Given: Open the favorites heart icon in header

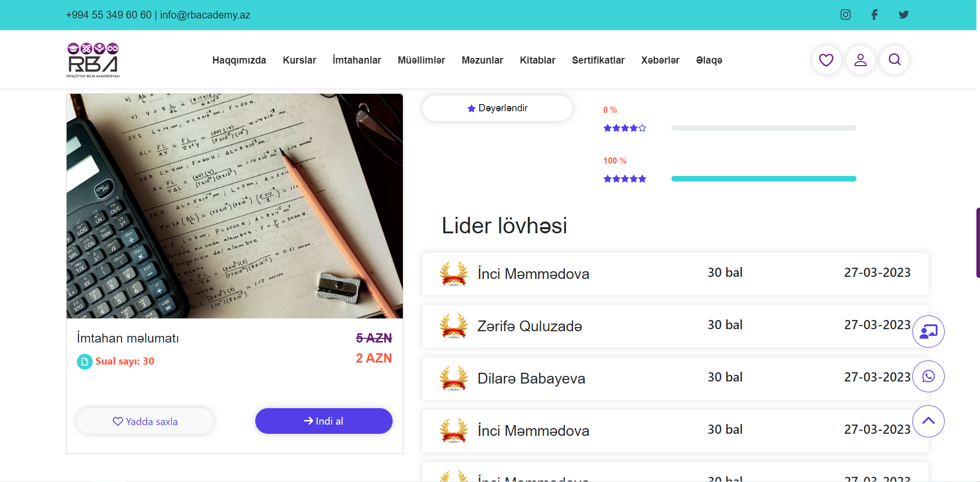Looking at the screenshot, I should (826, 60).
